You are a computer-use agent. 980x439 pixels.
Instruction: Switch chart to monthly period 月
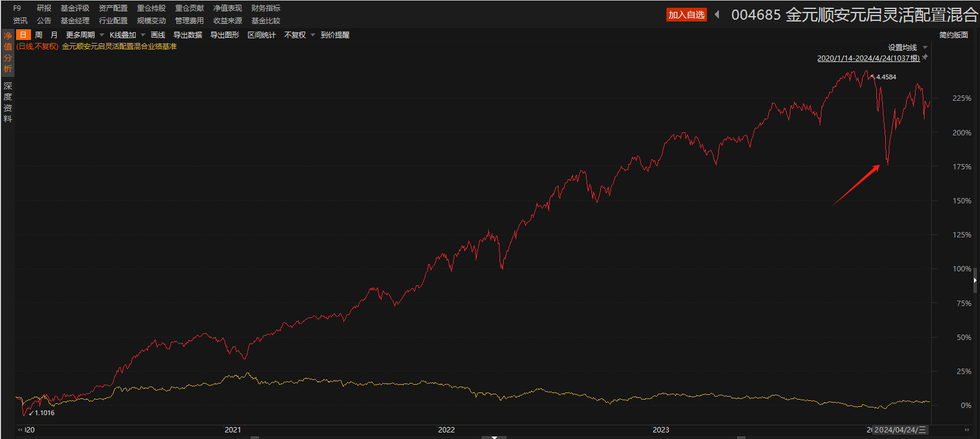pyautogui.click(x=54, y=35)
